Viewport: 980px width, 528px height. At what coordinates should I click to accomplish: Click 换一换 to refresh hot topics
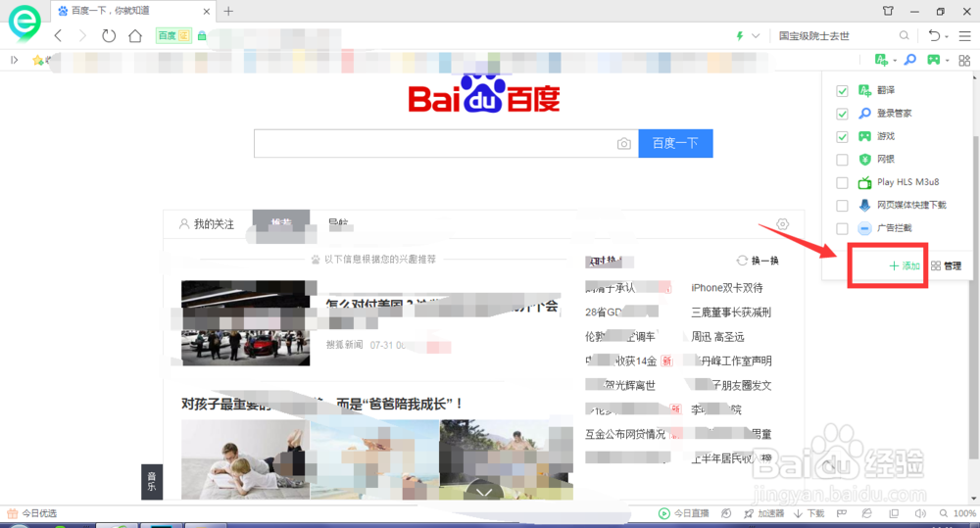pos(758,261)
